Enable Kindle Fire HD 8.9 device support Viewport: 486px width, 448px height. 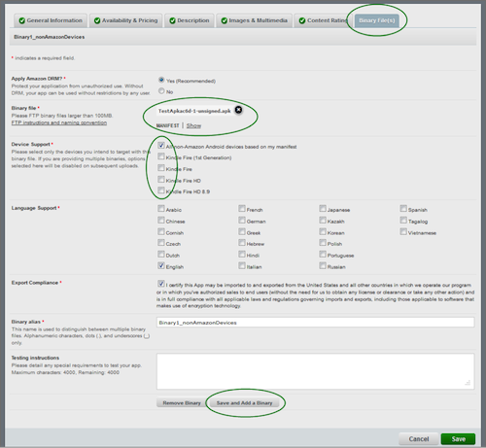(x=161, y=190)
